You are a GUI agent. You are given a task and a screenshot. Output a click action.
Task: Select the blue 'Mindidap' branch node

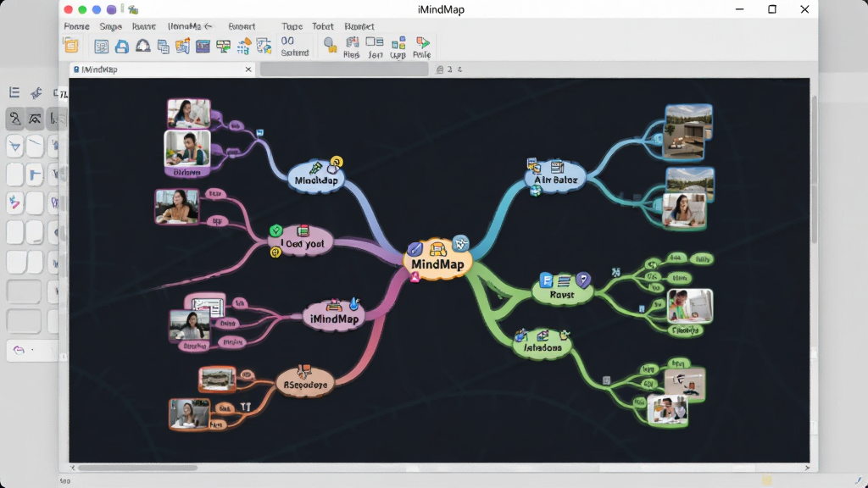(x=316, y=180)
